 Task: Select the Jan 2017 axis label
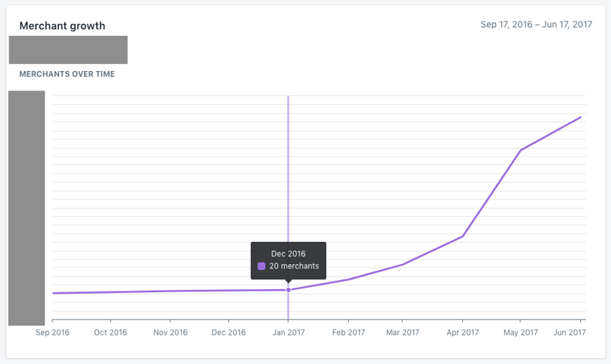(289, 332)
